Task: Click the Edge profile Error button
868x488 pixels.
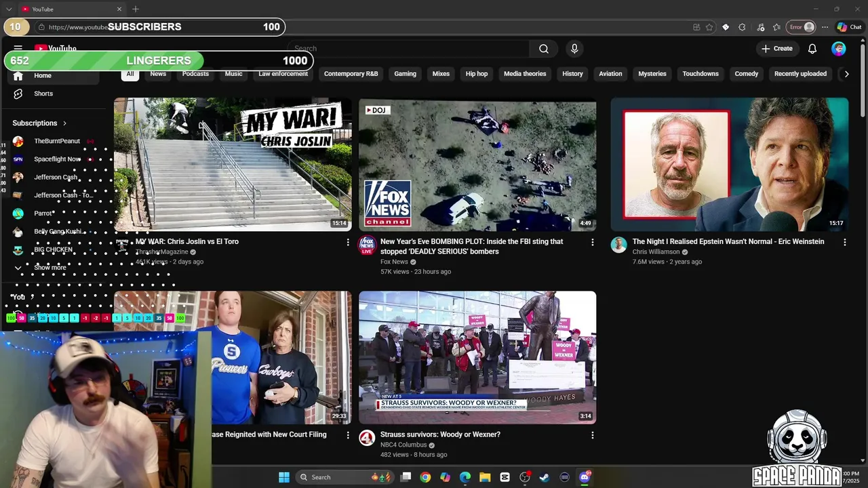Action: click(801, 27)
